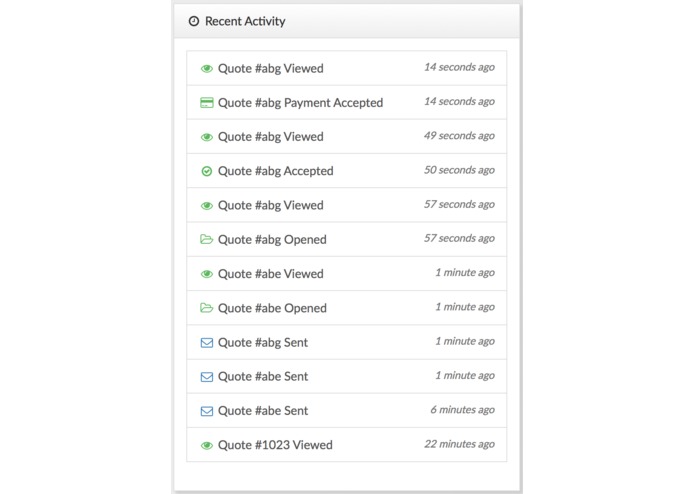Click the '6 minutes ago' timestamp
This screenshot has width=695, height=494.
pos(462,410)
